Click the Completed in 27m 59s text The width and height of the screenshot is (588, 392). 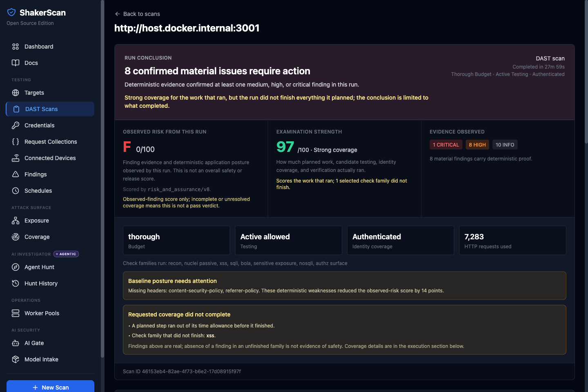539,67
